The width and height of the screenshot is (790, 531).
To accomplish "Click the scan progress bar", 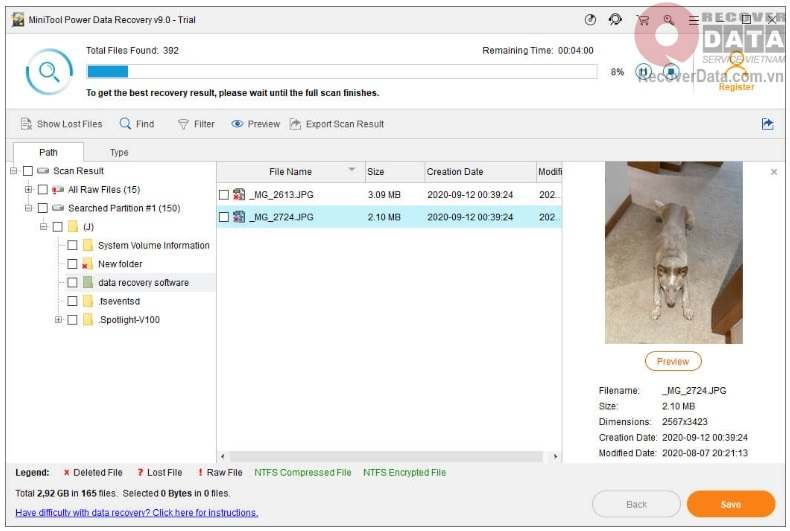I will [342, 72].
